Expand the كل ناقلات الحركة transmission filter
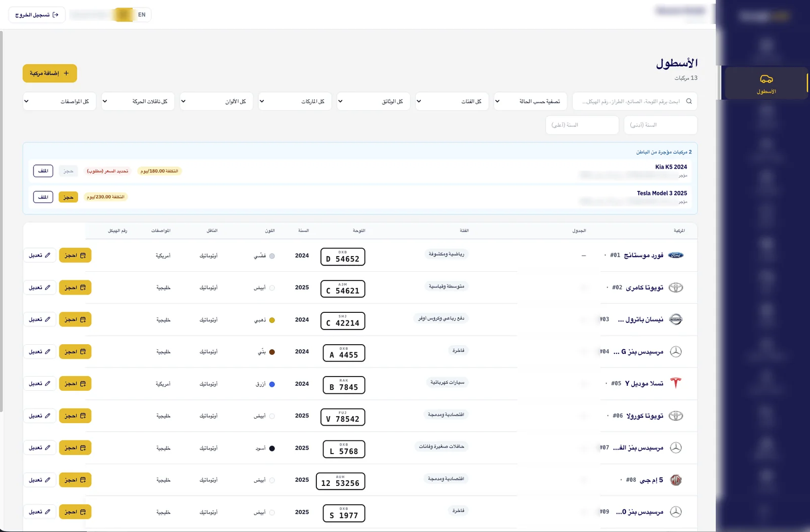 (x=138, y=101)
